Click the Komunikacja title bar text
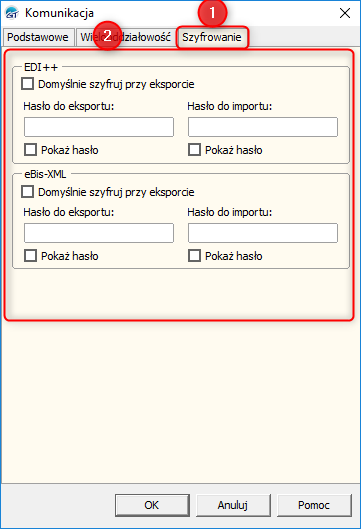 59,13
